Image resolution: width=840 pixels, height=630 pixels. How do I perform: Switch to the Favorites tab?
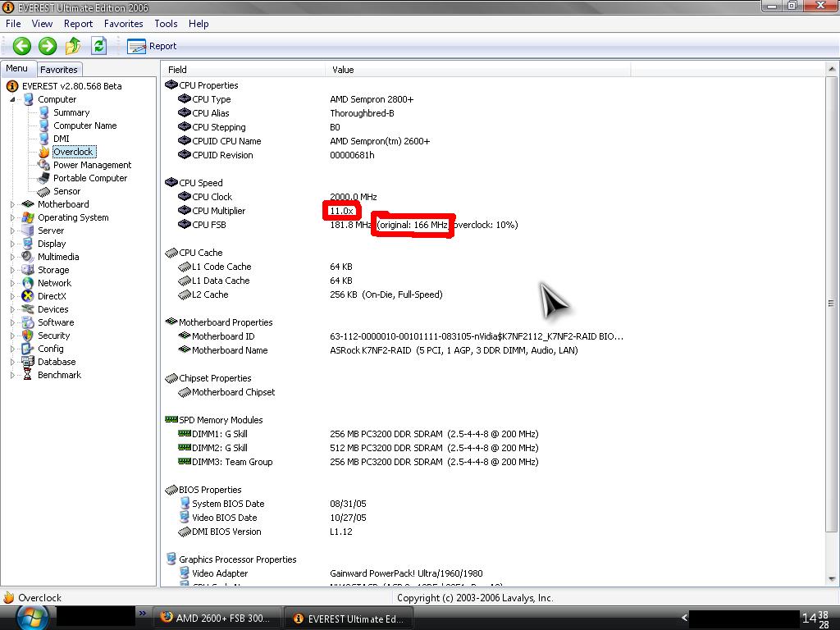59,69
